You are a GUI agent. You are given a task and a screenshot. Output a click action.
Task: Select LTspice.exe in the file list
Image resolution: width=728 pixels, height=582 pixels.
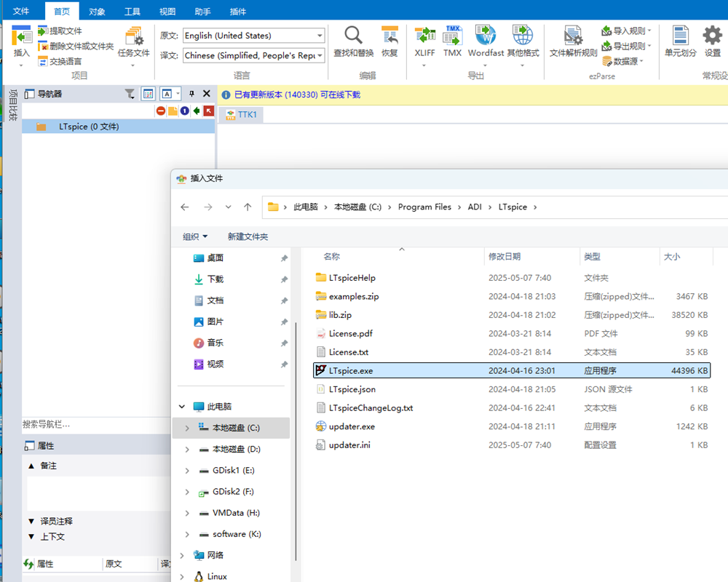click(512, 371)
